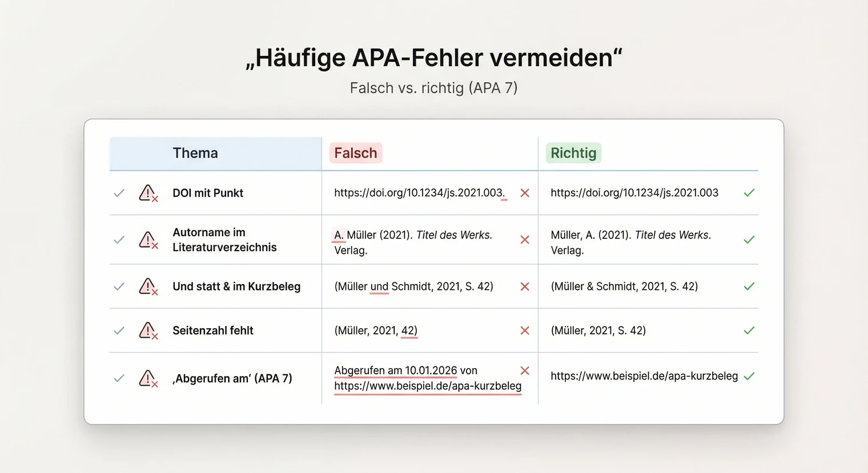The image size is (868, 473).
Task: Click the Richtig column header
Action: pyautogui.click(x=573, y=153)
